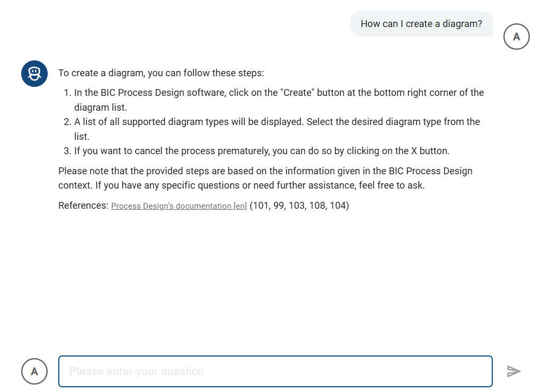Select the message bubble asking about creating diagrams
550x392 pixels.
pos(421,23)
